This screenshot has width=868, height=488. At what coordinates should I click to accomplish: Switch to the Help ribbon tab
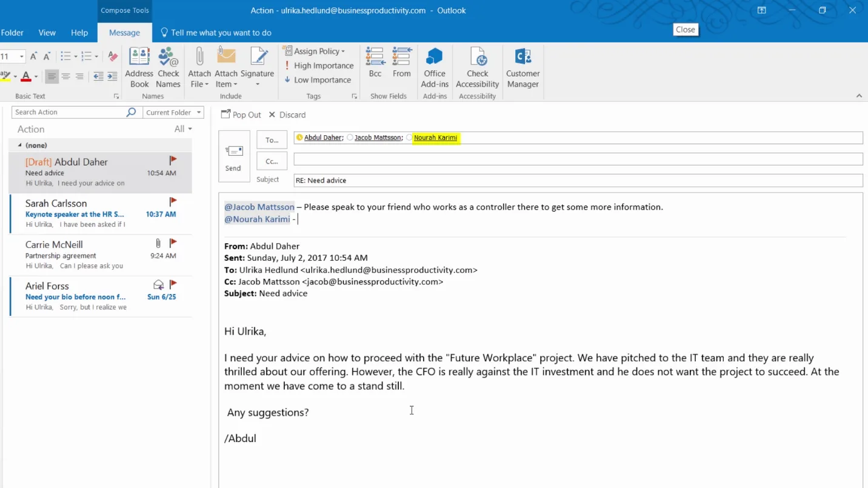79,33
